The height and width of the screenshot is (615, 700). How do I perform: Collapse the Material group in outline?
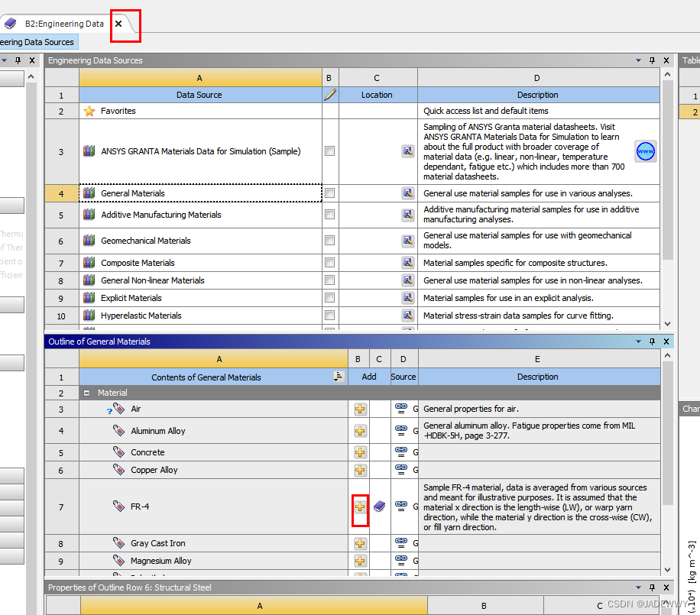click(x=87, y=393)
